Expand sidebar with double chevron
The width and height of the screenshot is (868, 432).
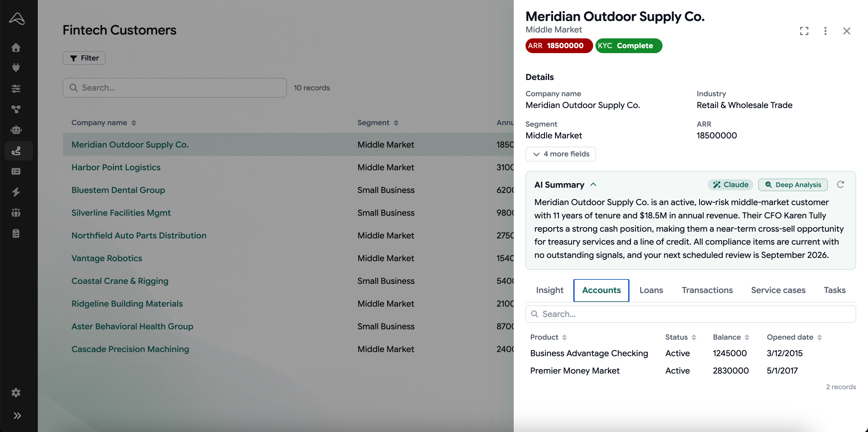click(17, 415)
